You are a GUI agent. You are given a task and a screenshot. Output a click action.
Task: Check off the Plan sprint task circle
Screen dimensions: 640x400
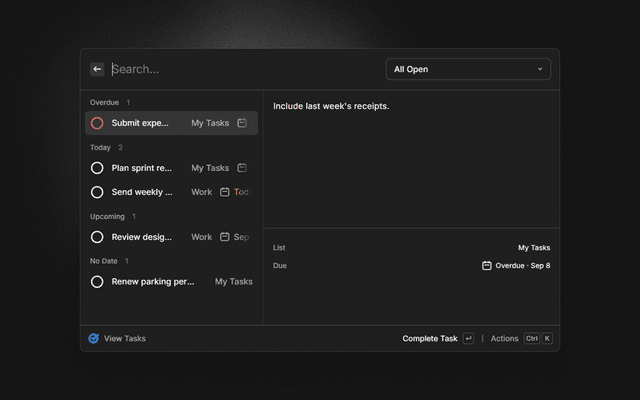(x=97, y=168)
